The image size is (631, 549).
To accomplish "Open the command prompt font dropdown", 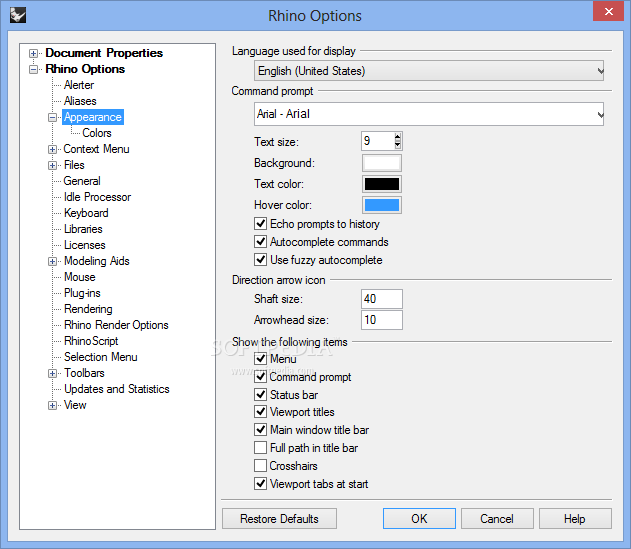I will coord(429,114).
